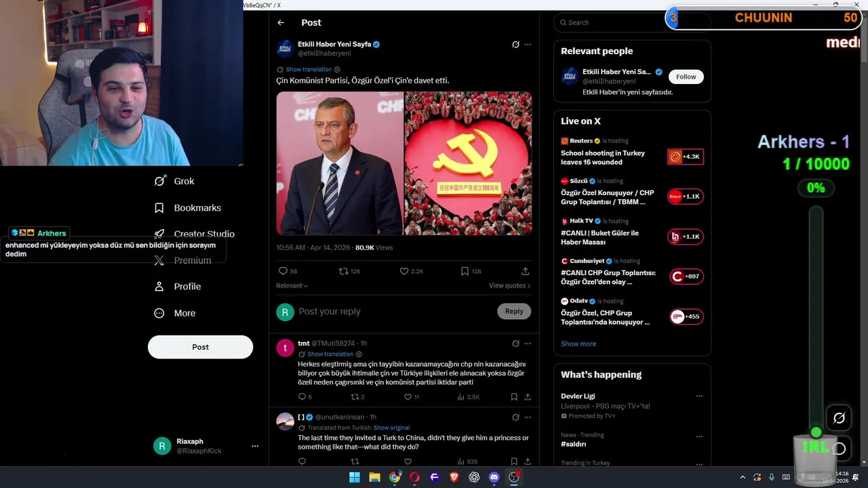
Task: Open translation settings gear on main post
Action: tap(337, 69)
